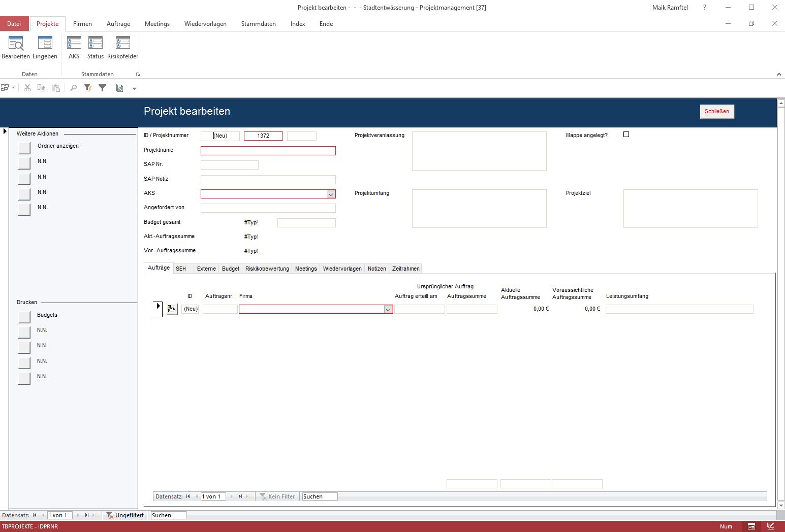The height and width of the screenshot is (532, 785).
Task: Select the Eingeben ribbon icon
Action: pos(45,48)
